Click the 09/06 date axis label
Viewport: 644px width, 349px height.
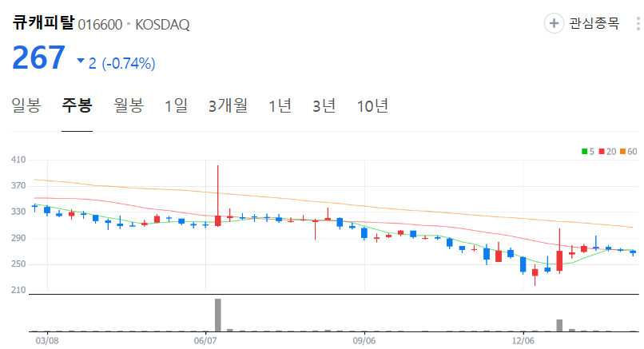coord(364,341)
